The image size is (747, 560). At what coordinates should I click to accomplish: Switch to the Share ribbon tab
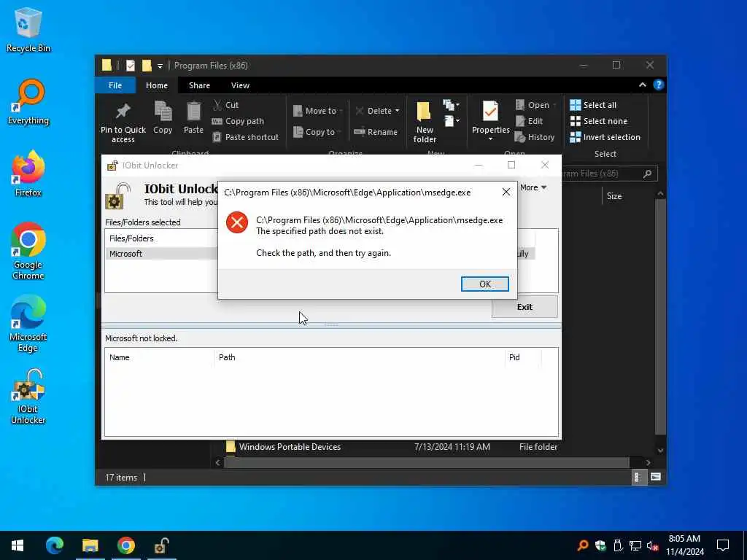pyautogui.click(x=199, y=85)
